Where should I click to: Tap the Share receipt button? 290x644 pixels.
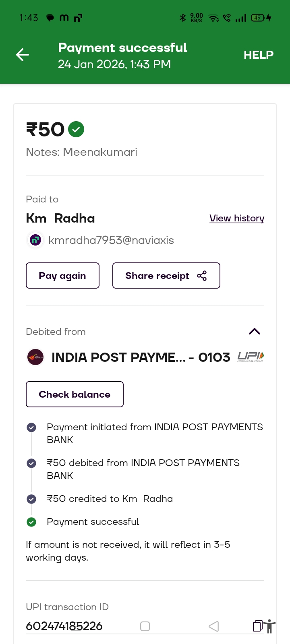pos(166,276)
